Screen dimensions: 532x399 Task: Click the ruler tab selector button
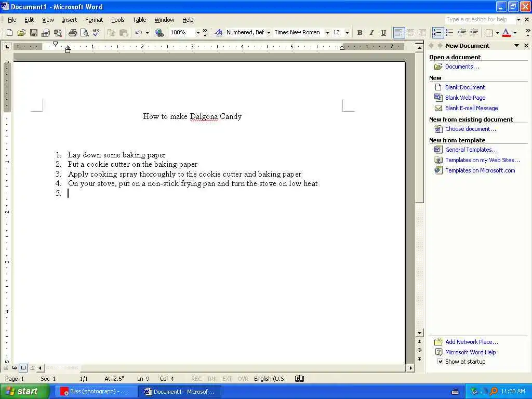pyautogui.click(x=7, y=46)
